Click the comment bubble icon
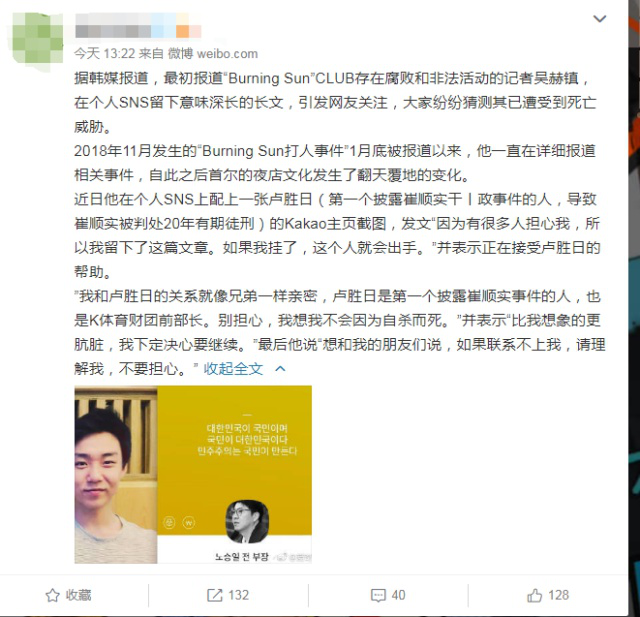Screen dimensions: 640x617 click(378, 595)
